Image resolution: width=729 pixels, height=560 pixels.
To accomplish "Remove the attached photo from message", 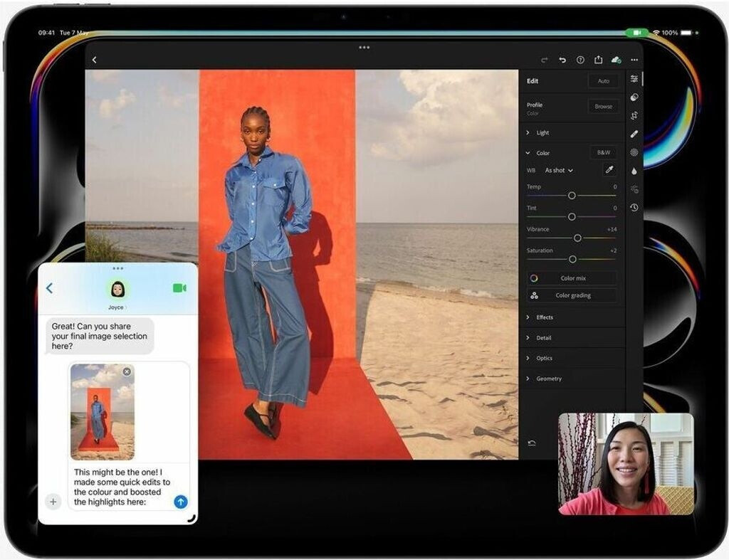I will [127, 371].
